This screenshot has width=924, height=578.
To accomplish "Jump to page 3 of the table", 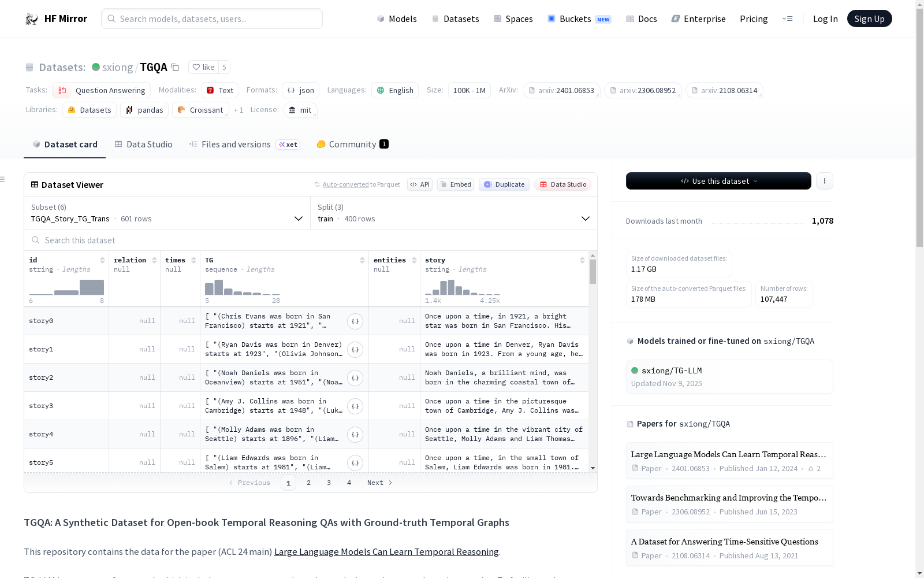I will 329,483.
